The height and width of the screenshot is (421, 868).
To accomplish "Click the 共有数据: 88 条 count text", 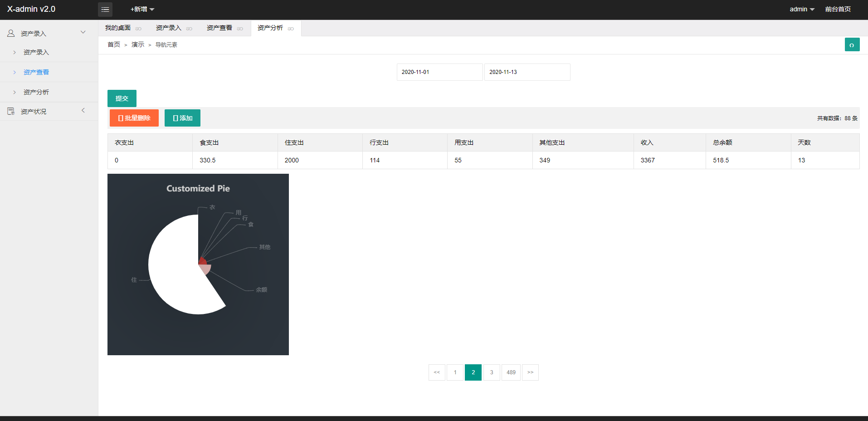I will 837,118.
